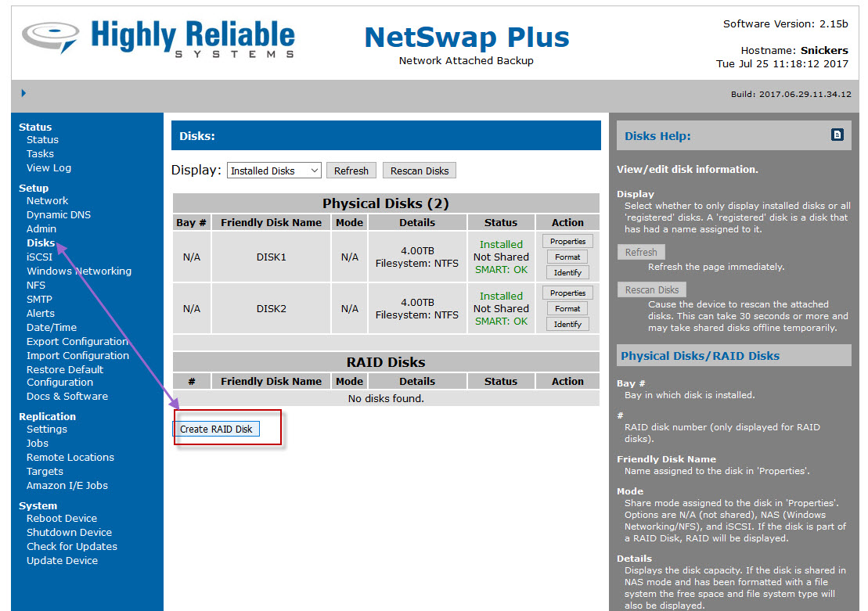Open Date/Time settings
Image resolution: width=868 pixels, height=611 pixels.
click(52, 328)
